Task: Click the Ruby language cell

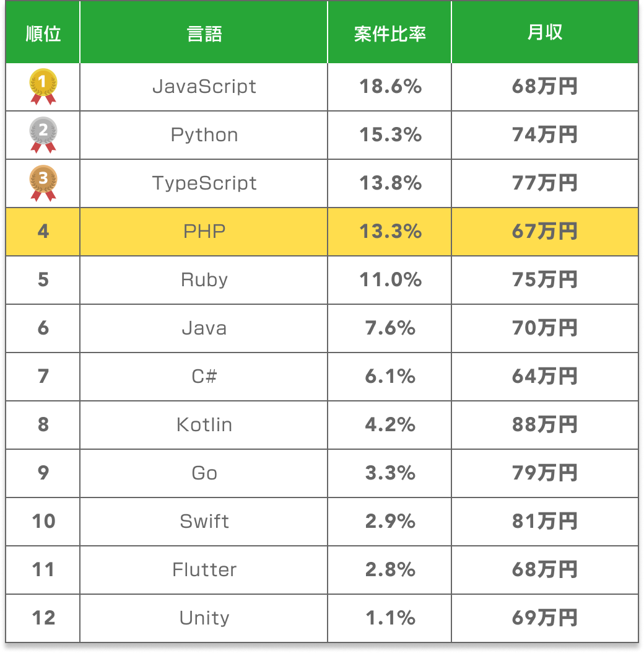Action: [x=204, y=280]
